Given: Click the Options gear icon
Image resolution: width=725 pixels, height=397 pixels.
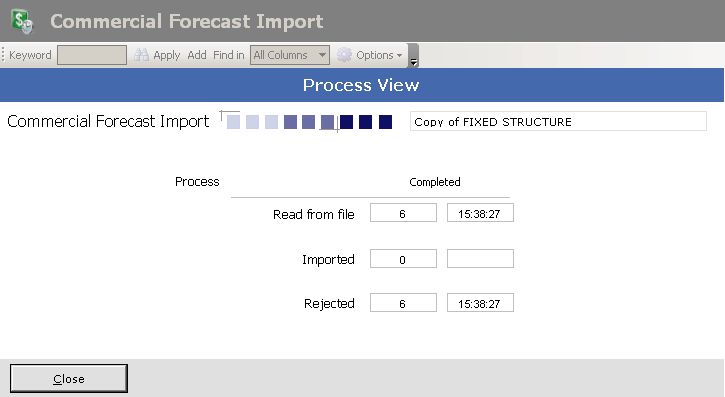Looking at the screenshot, I should tap(344, 55).
